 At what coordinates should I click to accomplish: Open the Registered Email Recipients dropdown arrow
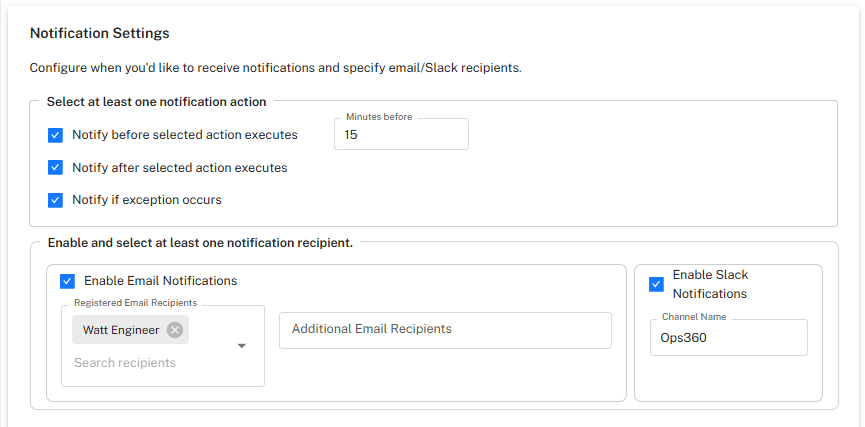point(242,346)
